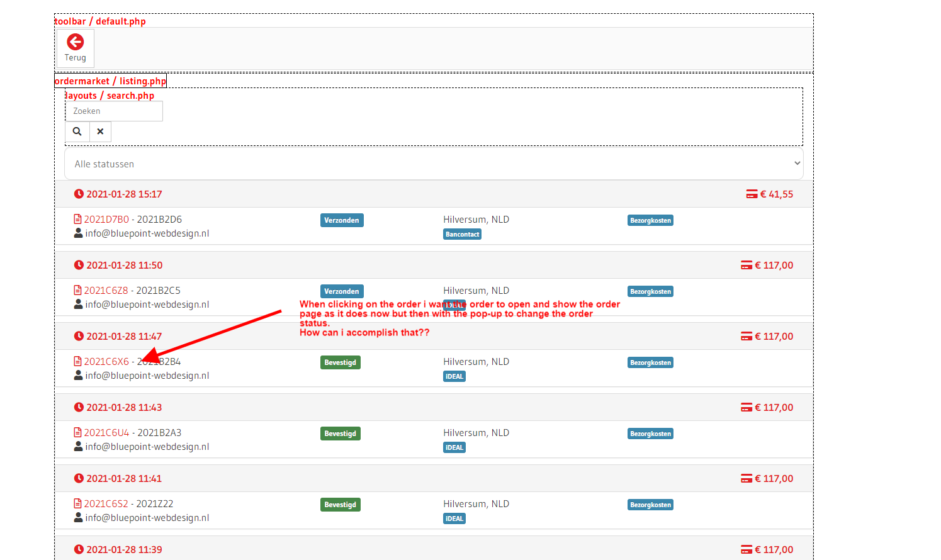Click the credit card icon in the 11:41 order header
Screen dimensions: 941x560
click(x=747, y=478)
